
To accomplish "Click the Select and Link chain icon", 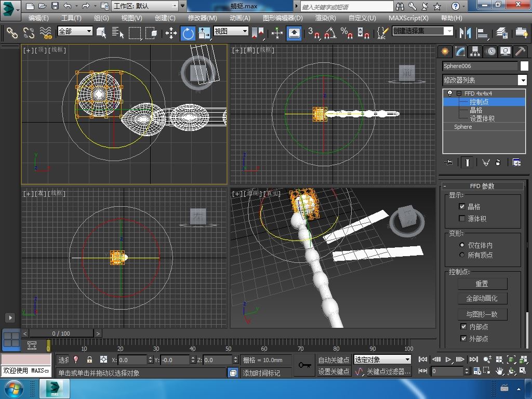I will [12, 33].
